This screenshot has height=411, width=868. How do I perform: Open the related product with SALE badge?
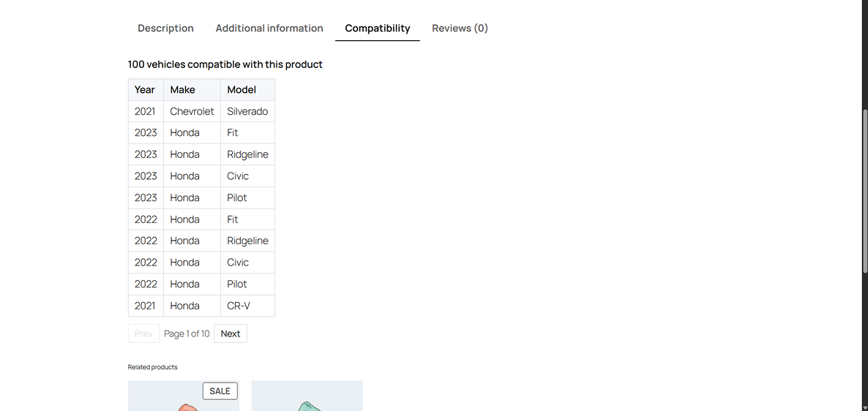pos(183,396)
